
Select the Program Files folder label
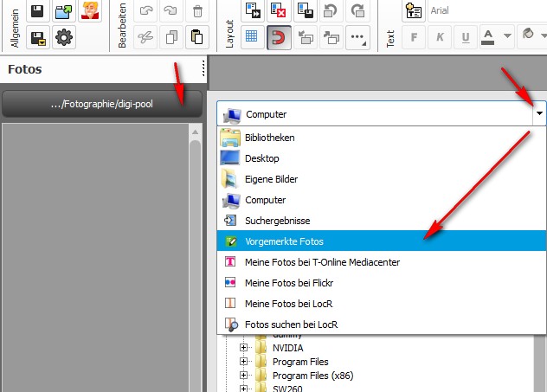(x=300, y=362)
